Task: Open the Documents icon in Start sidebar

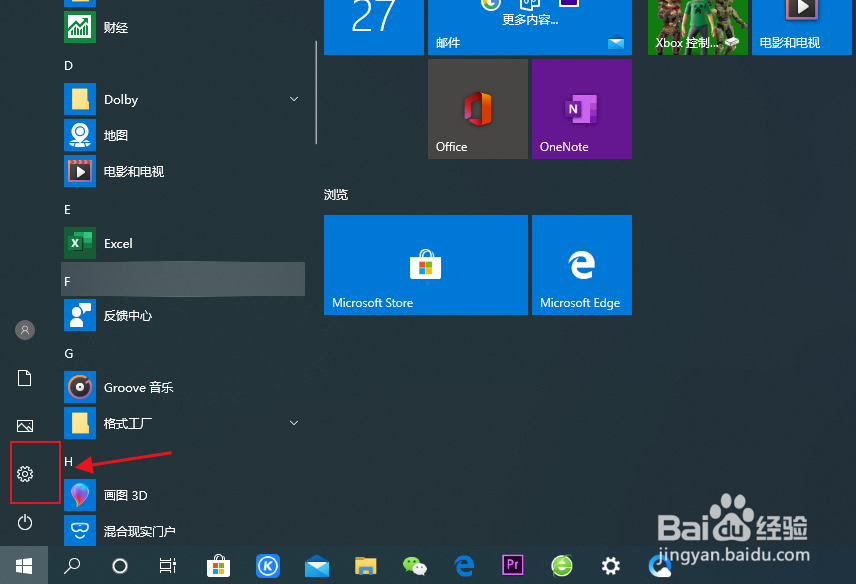Action: click(25, 378)
